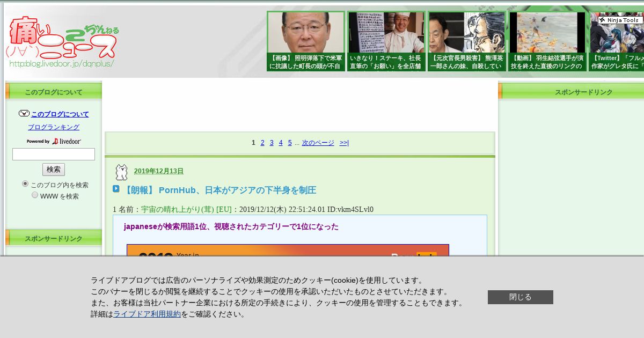Click the blue arrow icon before article title
The image size is (644, 338).
[116, 189]
